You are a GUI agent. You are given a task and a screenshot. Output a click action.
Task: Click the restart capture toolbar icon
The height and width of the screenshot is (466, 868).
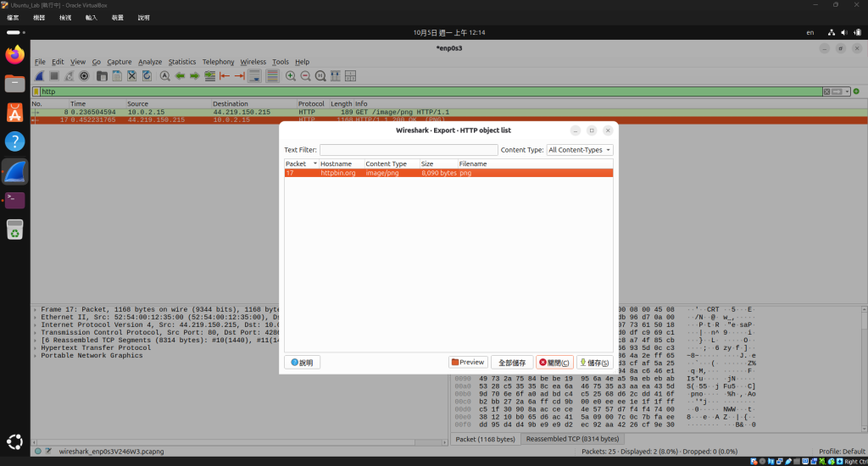tap(70, 75)
